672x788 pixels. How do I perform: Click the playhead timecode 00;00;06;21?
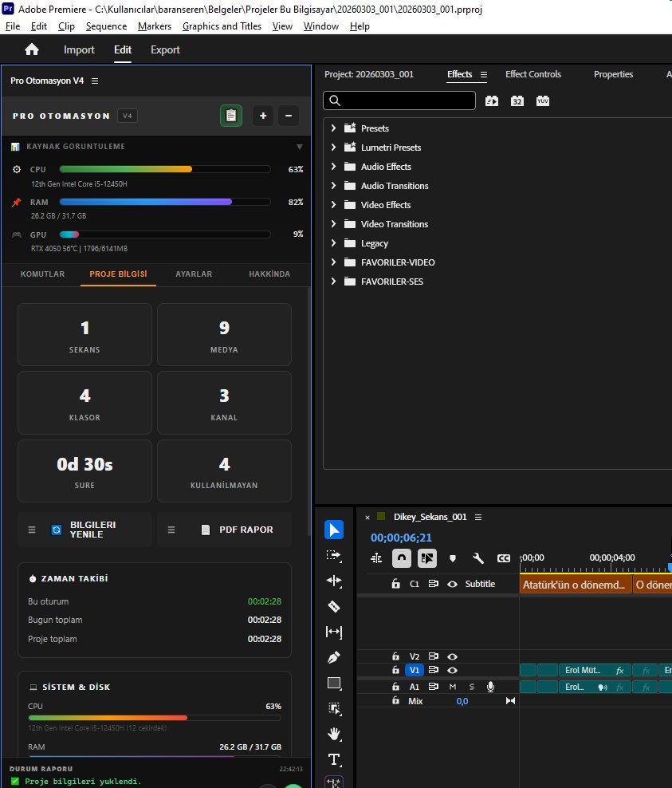[401, 538]
